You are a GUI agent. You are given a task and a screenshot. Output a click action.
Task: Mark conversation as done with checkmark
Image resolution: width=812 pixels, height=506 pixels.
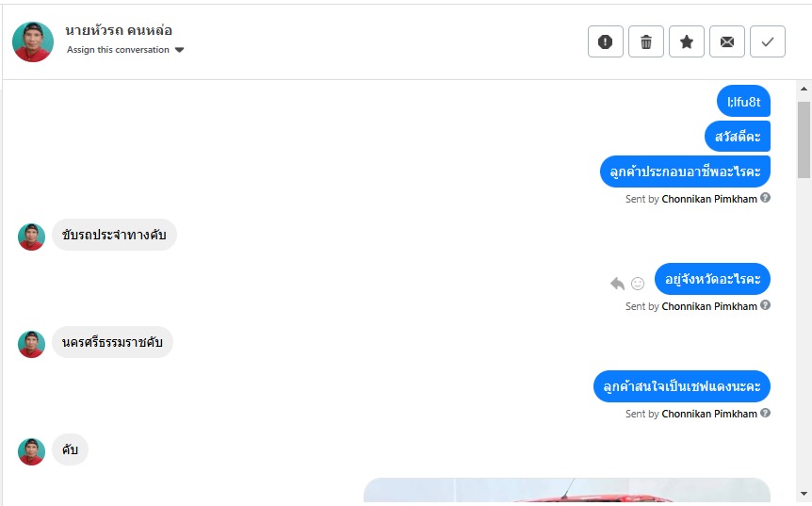click(x=768, y=41)
